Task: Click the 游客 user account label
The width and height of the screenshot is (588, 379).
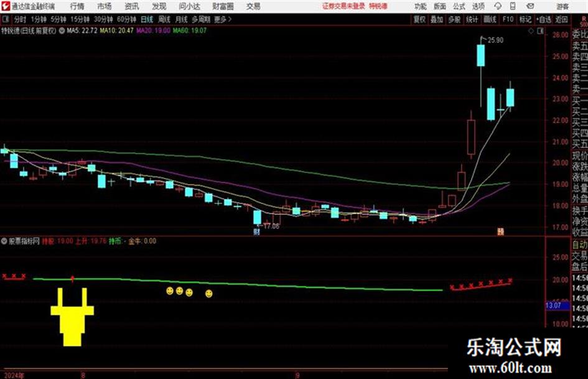Action: [x=562, y=6]
